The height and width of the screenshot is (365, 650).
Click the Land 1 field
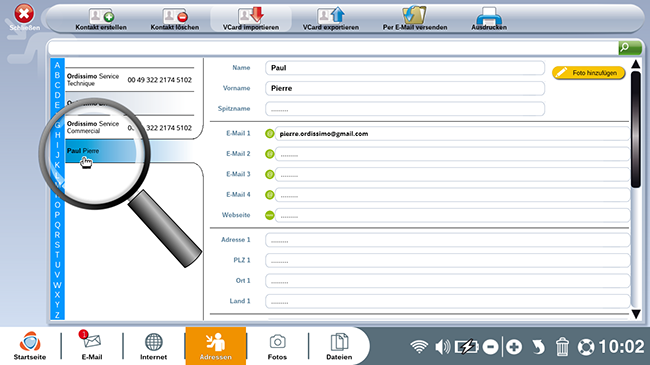[x=447, y=301]
